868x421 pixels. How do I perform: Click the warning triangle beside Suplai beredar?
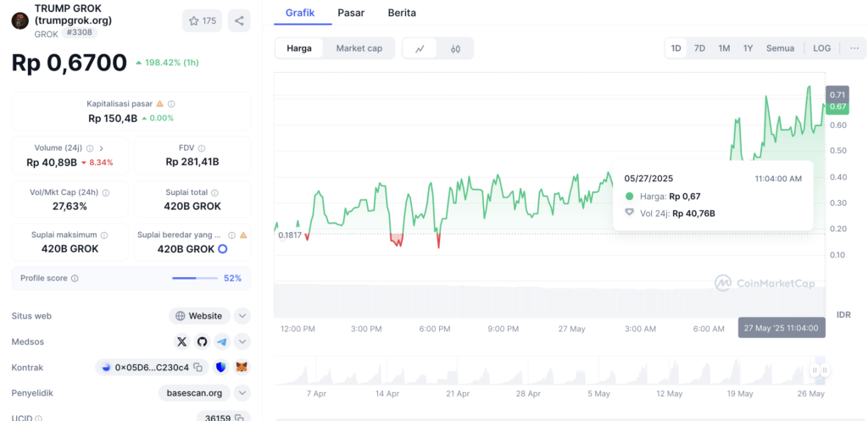tap(243, 235)
